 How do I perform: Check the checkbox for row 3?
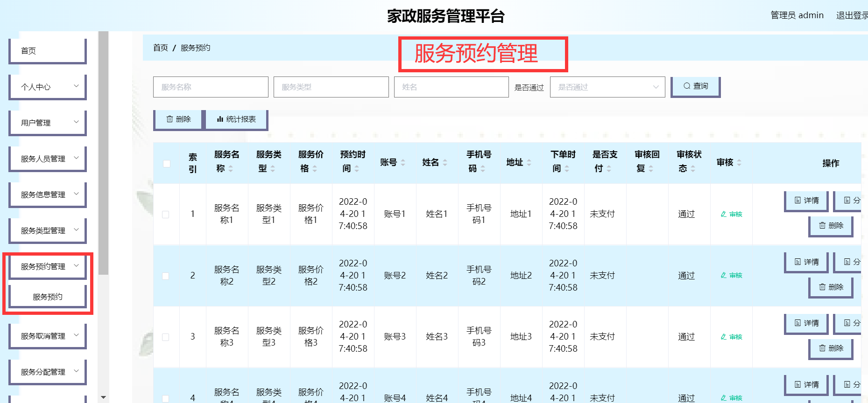[x=165, y=337]
